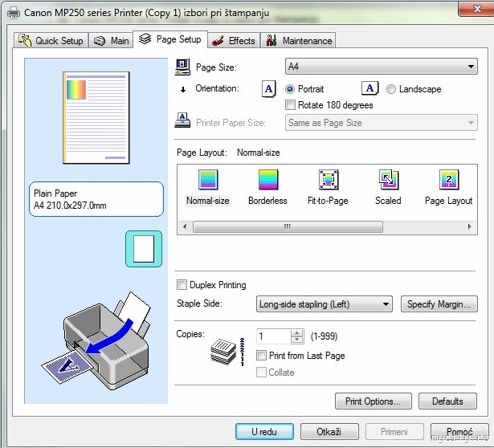The image size is (494, 448).
Task: Click the Primeni apply button
Action: click(x=394, y=432)
